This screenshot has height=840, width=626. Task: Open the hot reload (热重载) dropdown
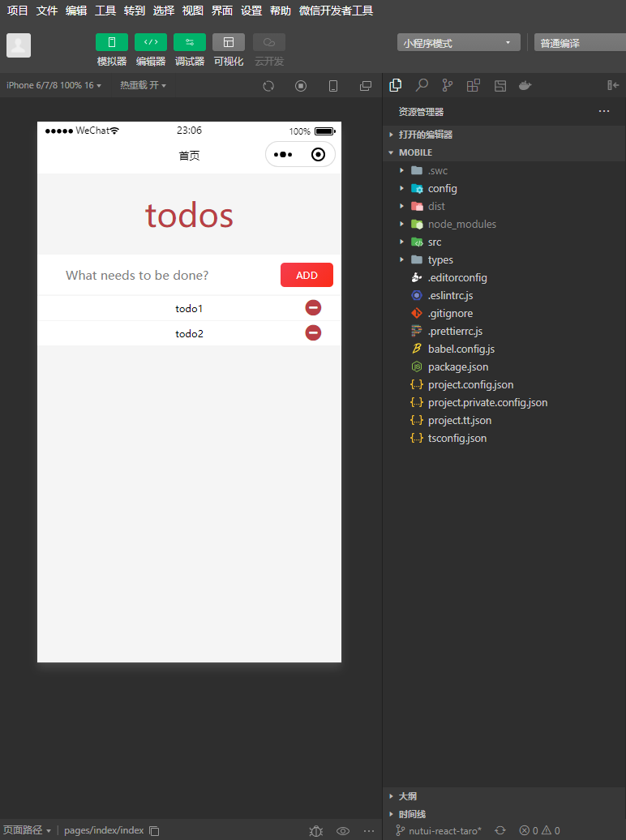143,85
